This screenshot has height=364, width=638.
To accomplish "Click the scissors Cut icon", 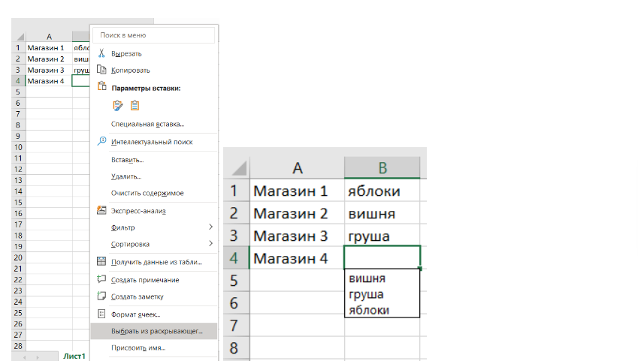I will click(x=101, y=53).
